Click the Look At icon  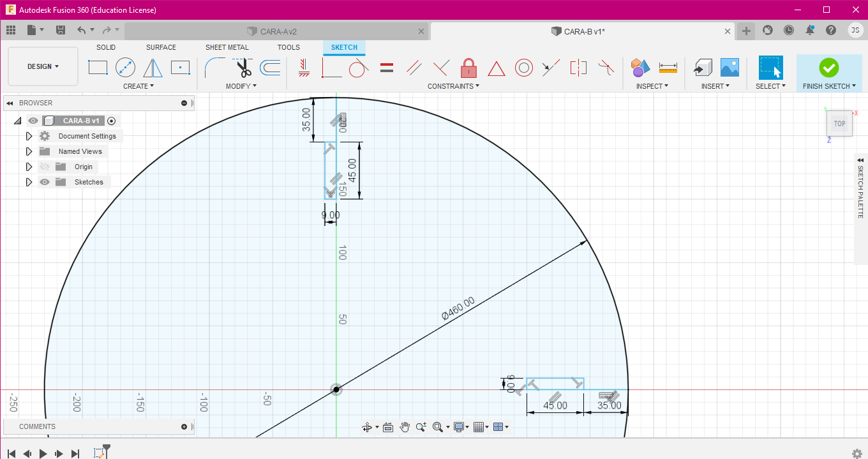[x=387, y=427]
